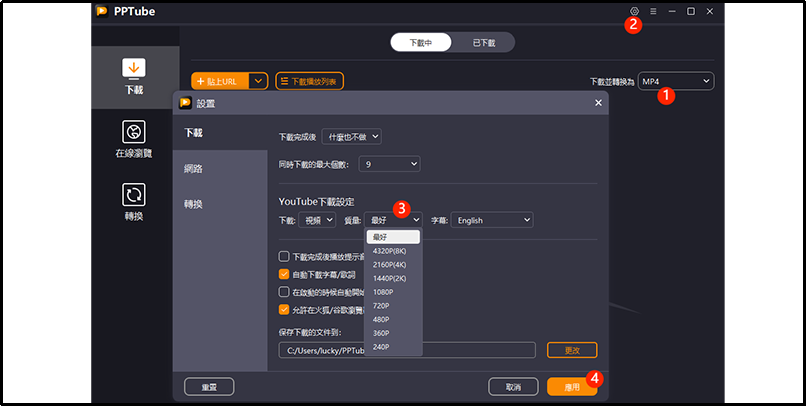Click the 重置 reset button
This screenshot has height=406, width=806.
pos(209,387)
